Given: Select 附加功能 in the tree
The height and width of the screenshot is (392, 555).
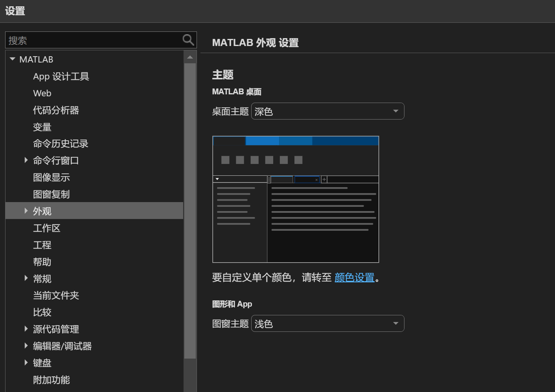Looking at the screenshot, I should (x=51, y=380).
